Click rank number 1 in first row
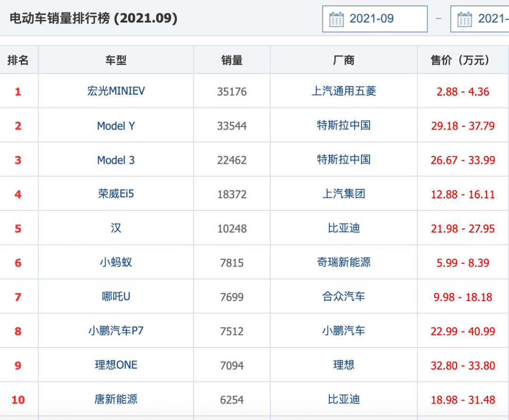This screenshot has width=509, height=420. pyautogui.click(x=18, y=92)
